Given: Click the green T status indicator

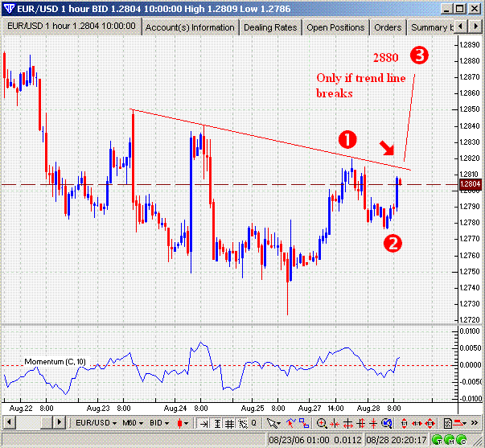Looking at the screenshot, I should 438,438.
